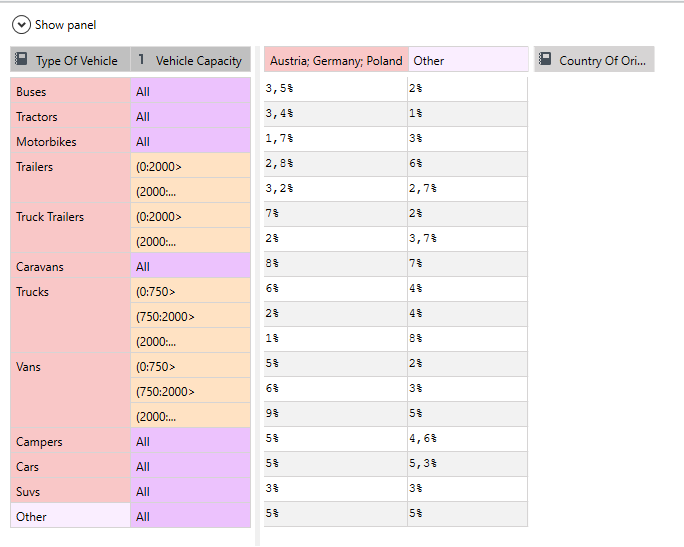Select the Motorbikes vehicle row
Screen dimensions: 684x547
[71, 140]
